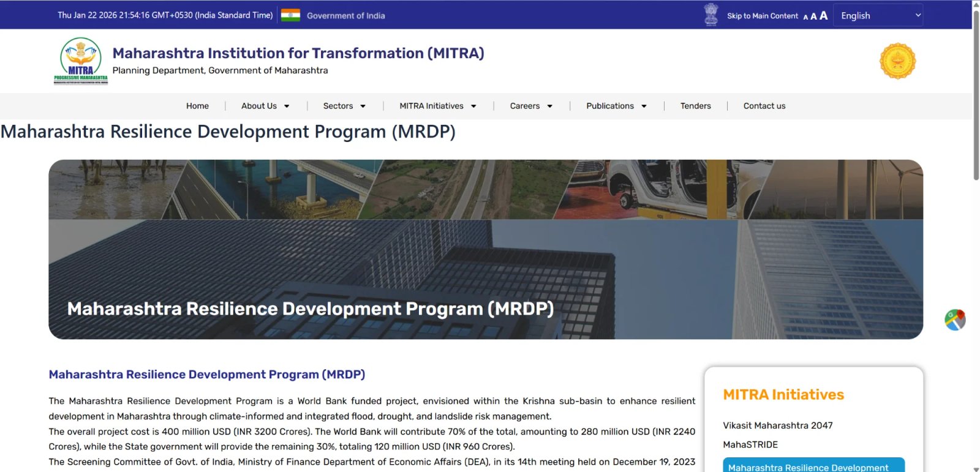
Task: Select largest font size A
Action: pos(823,15)
